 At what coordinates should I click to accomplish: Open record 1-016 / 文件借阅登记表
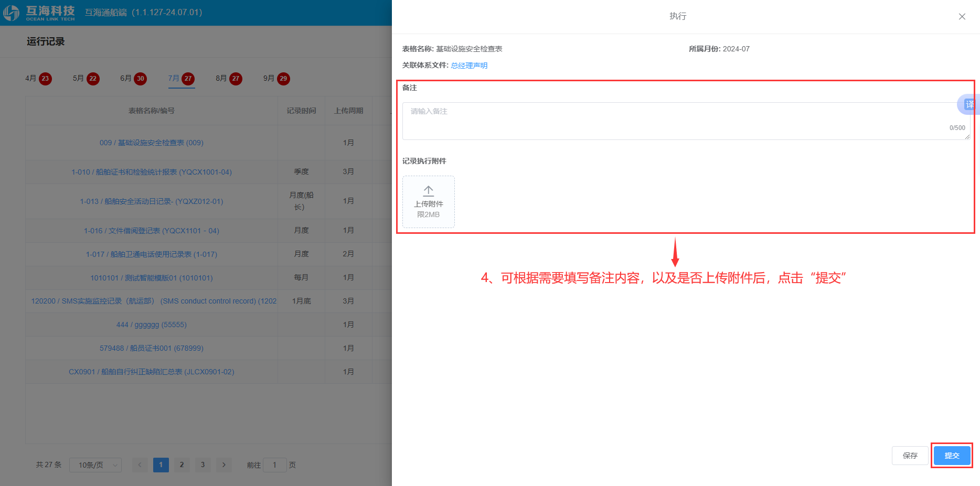tap(152, 231)
